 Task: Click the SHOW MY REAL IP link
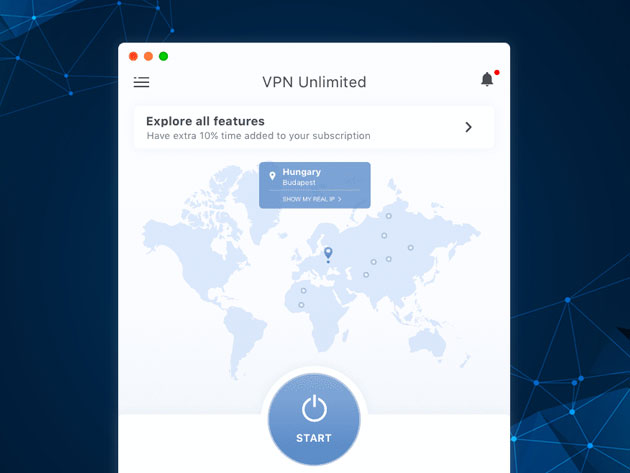tap(312, 199)
